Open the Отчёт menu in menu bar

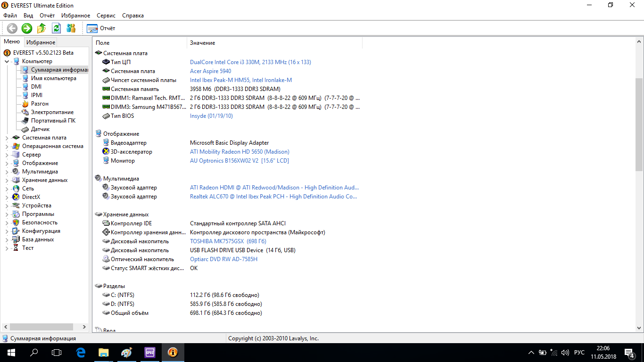click(x=47, y=16)
